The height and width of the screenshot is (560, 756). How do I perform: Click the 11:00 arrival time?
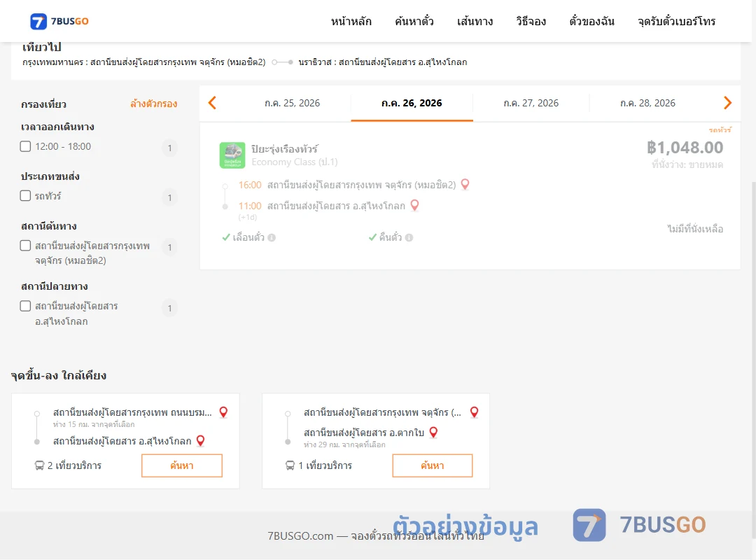click(x=250, y=206)
